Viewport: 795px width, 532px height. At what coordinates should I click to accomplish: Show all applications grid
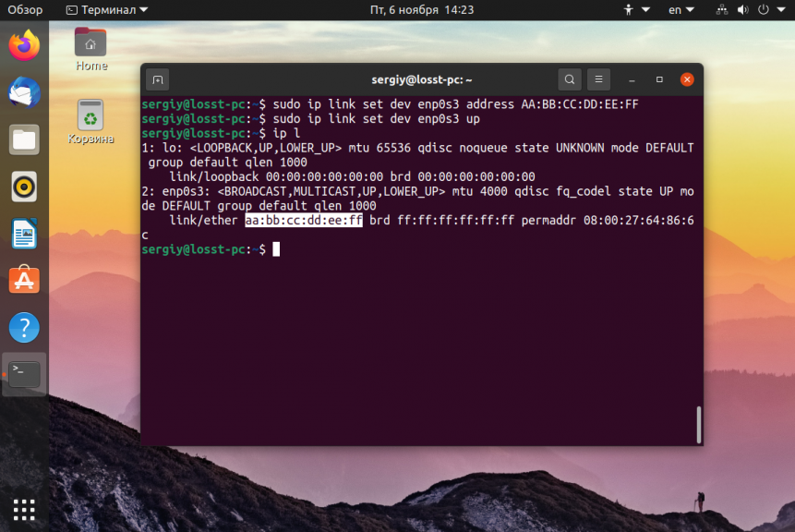click(x=24, y=510)
